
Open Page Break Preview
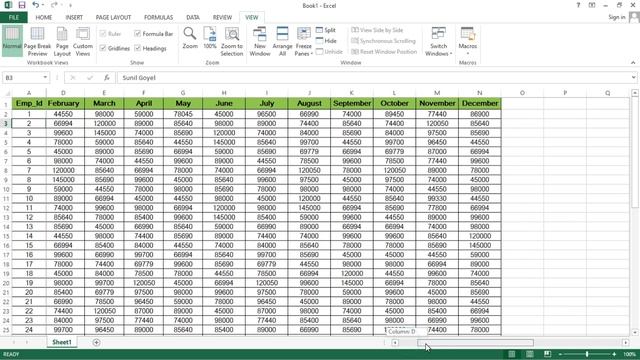pyautogui.click(x=37, y=42)
